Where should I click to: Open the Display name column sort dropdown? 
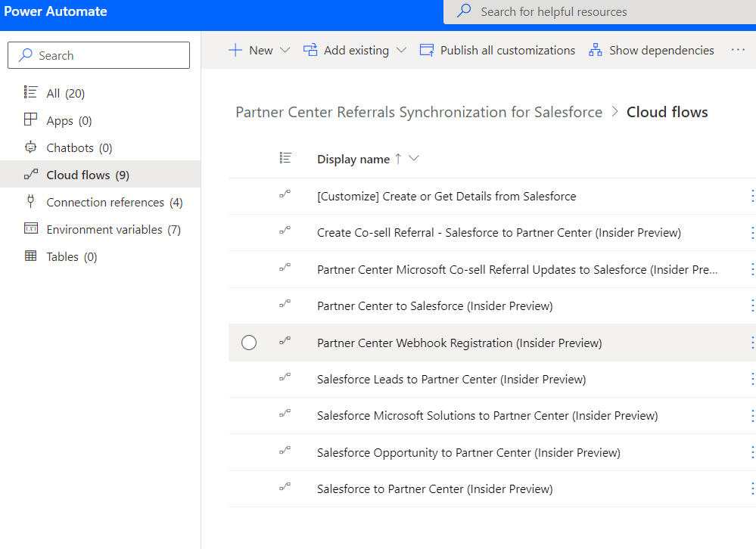(414, 159)
